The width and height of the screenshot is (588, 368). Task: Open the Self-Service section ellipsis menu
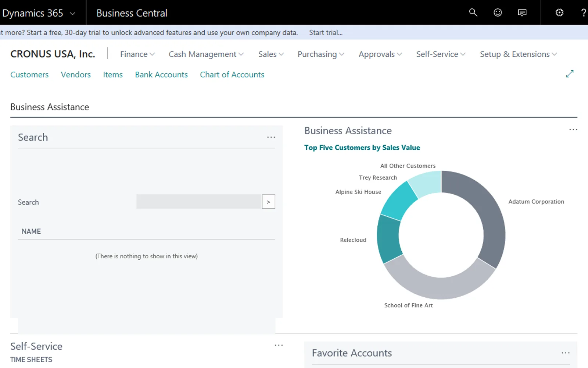(x=279, y=345)
